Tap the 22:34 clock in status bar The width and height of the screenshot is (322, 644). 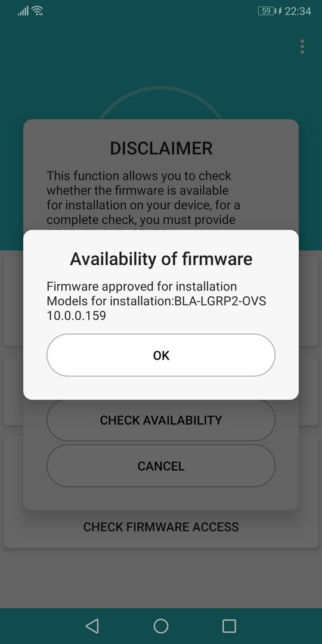[298, 11]
